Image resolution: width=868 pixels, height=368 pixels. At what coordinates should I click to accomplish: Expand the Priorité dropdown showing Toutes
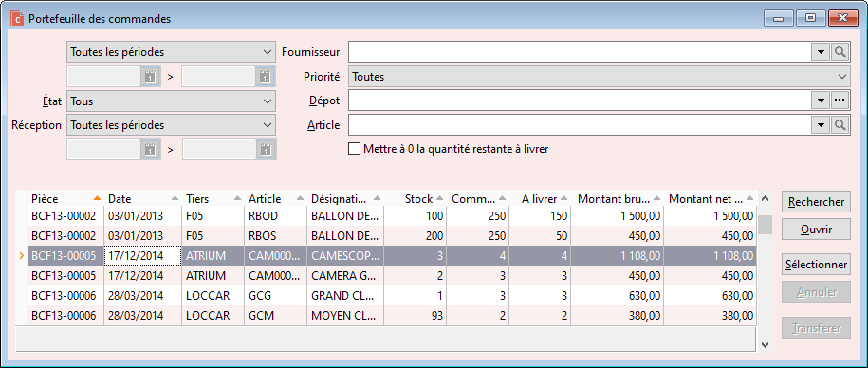[x=599, y=77]
